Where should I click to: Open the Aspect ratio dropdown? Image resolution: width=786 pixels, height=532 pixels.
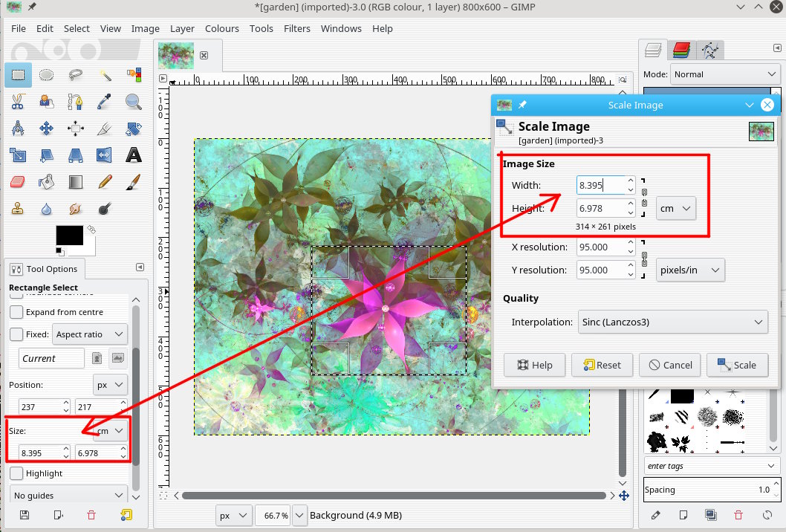coord(90,334)
